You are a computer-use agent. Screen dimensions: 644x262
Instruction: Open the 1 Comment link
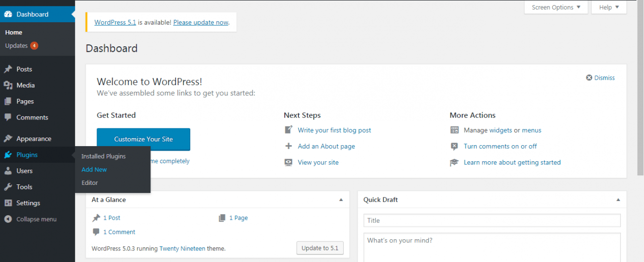click(x=119, y=232)
